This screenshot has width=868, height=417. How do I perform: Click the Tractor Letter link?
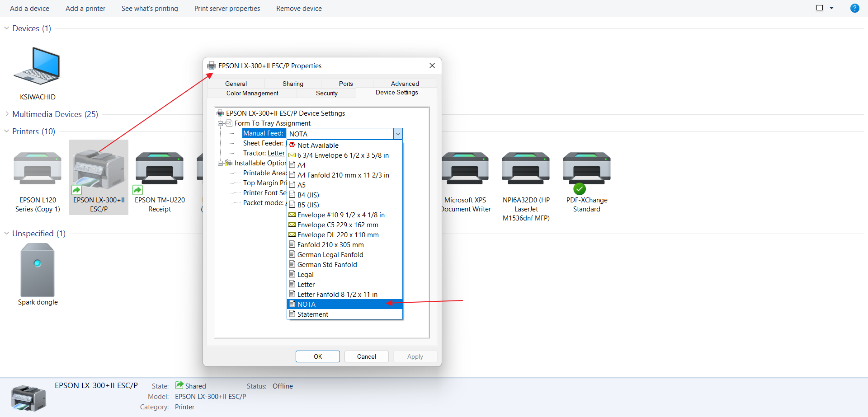pos(276,153)
